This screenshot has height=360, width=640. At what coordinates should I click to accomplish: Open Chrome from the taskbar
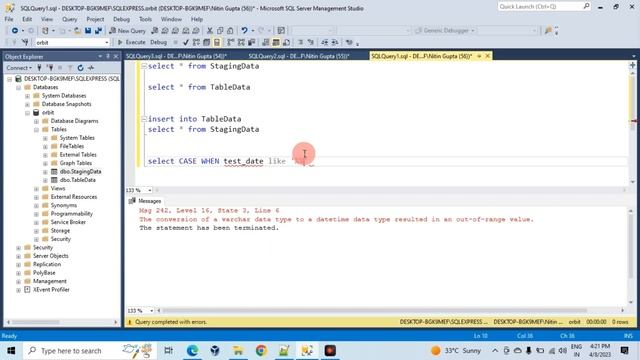[261, 351]
